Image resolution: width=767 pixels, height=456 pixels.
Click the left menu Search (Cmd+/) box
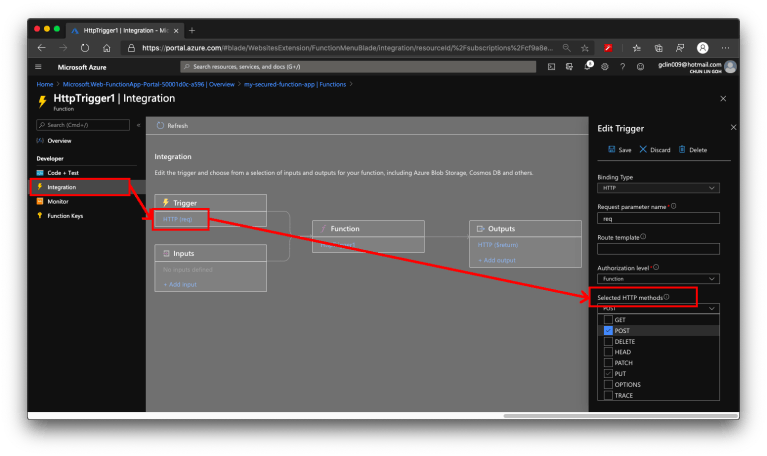(83, 125)
